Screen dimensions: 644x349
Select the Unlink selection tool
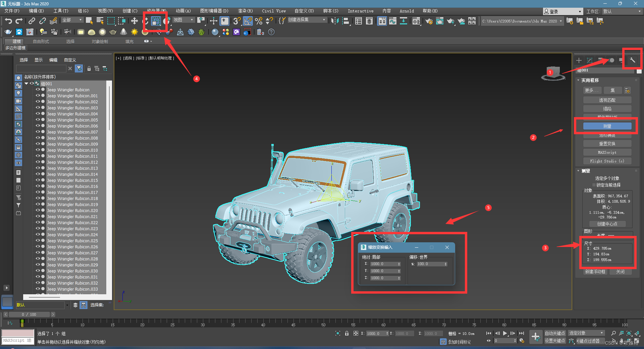[42, 21]
